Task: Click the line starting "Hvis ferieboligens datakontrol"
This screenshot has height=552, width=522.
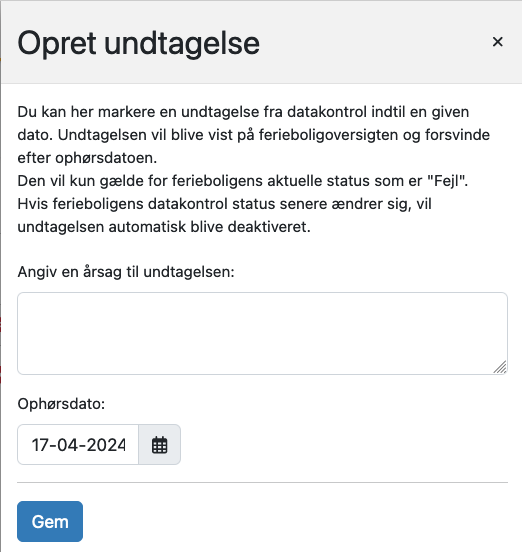Action: point(224,204)
